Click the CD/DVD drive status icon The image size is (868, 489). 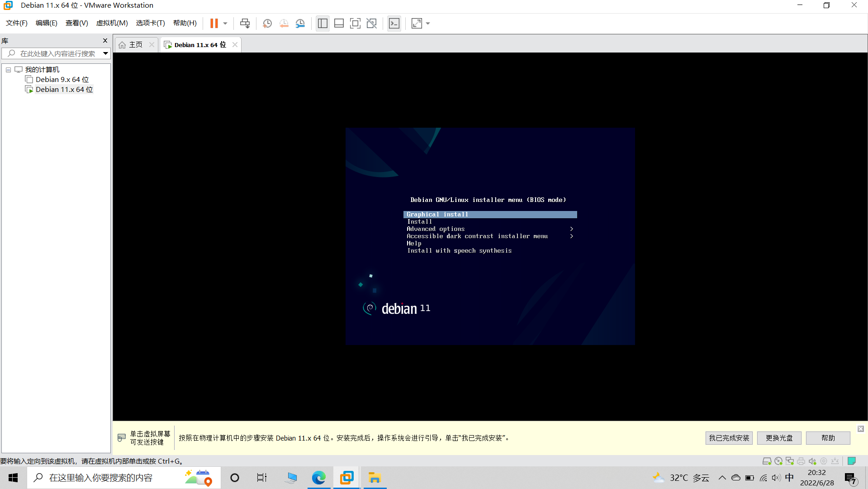coord(778,461)
